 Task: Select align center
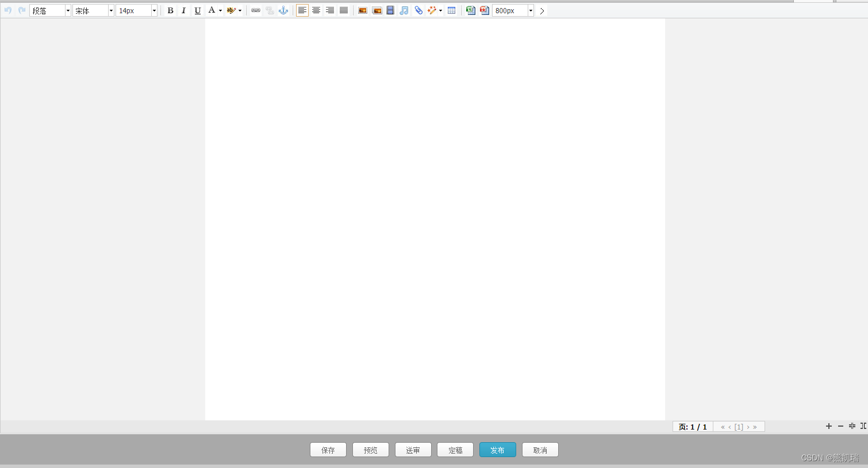click(316, 10)
